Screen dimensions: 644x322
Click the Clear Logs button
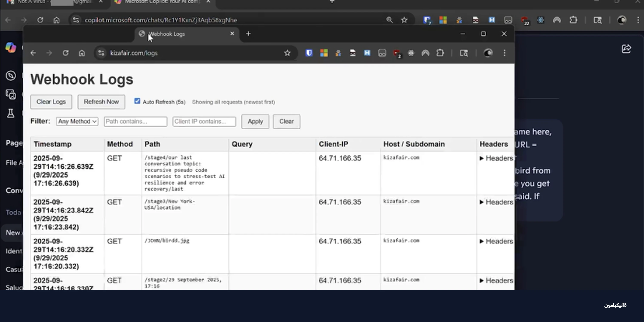tap(51, 102)
